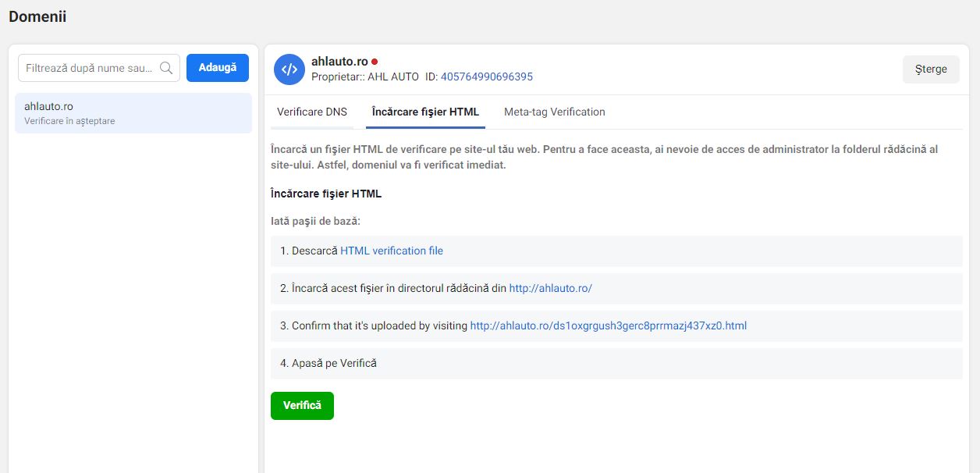Click the red status dot next to ahlauto.ro
Viewport: 980px width, 473px height.
pos(375,62)
